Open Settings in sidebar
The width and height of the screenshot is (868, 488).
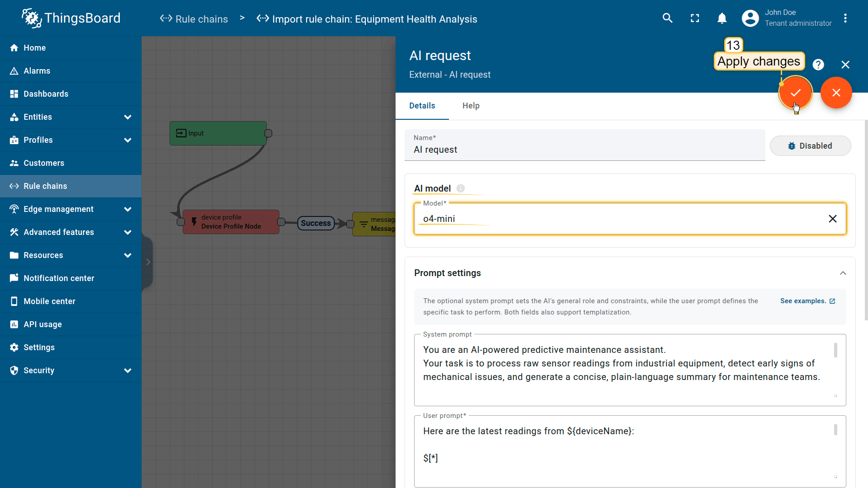click(x=71, y=347)
